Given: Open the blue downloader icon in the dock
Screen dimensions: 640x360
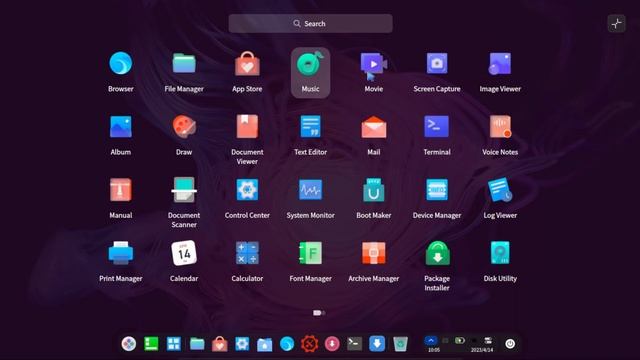Looking at the screenshot, I should click(x=377, y=344).
